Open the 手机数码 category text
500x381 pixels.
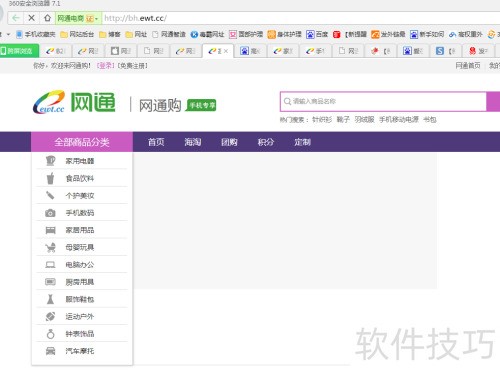coord(80,213)
